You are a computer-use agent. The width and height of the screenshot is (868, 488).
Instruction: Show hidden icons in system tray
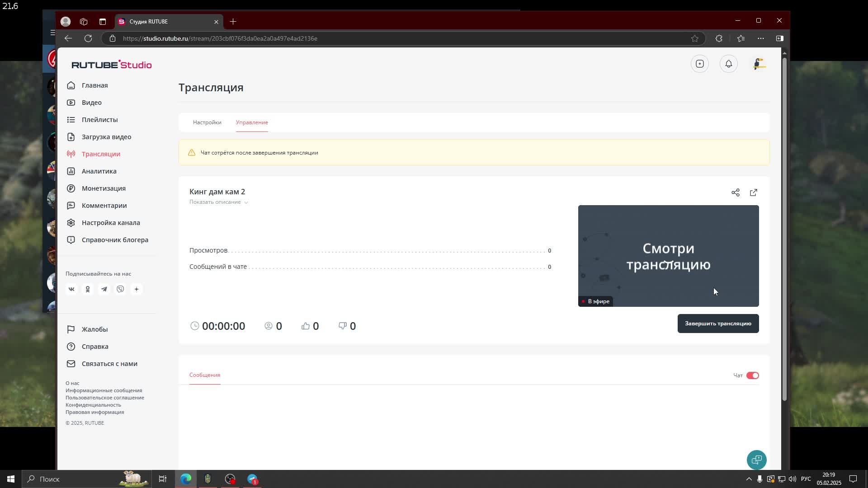(x=749, y=479)
